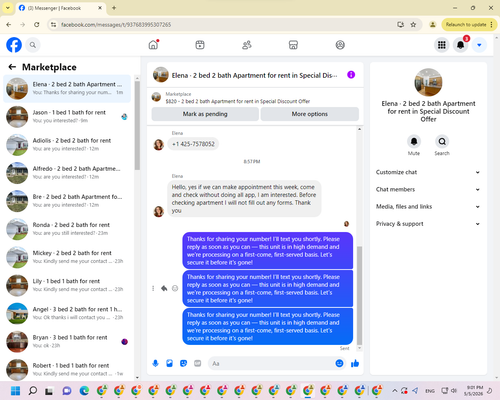This screenshot has height=400, width=500.
Task: Go to the Home feed icon
Action: [x=153, y=45]
